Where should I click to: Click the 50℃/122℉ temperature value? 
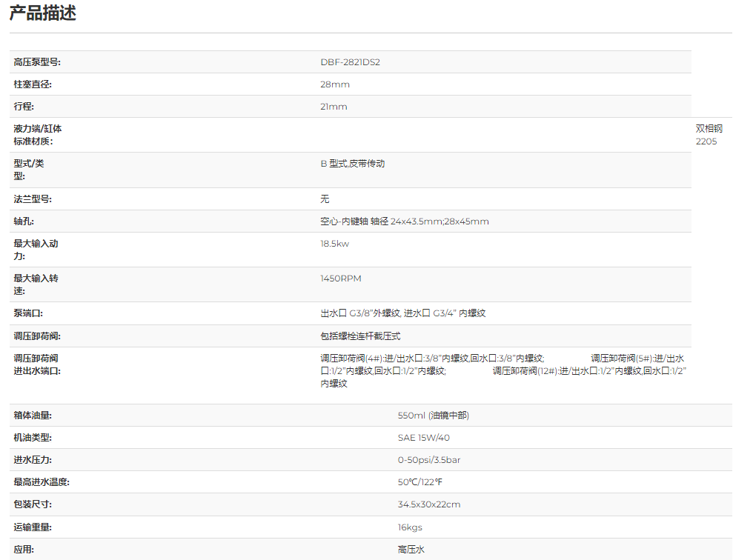click(419, 482)
